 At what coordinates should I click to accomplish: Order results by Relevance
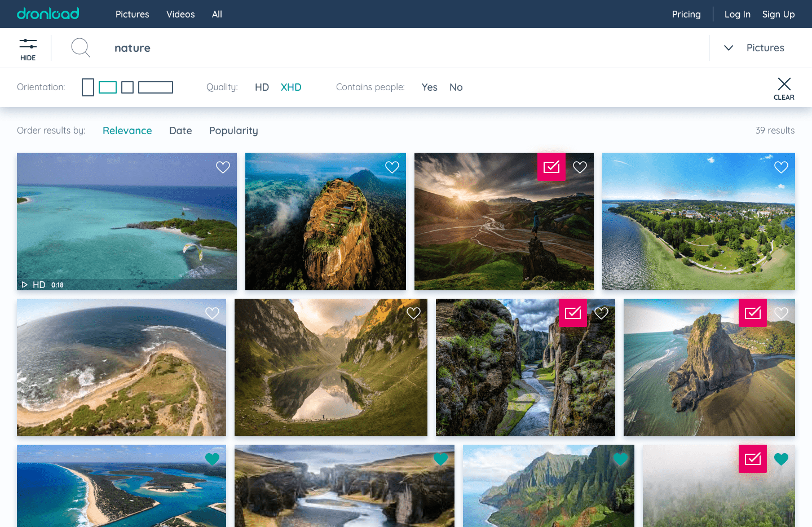coord(127,131)
